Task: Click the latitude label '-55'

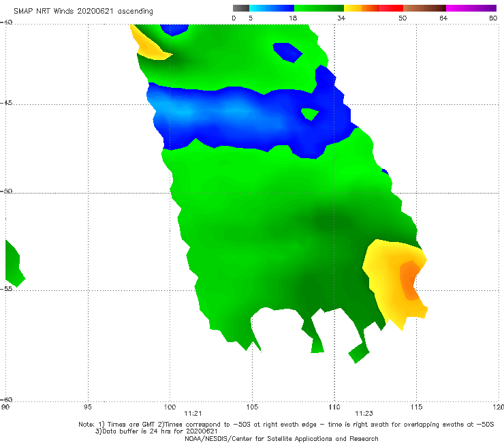Action: pyautogui.click(x=6, y=288)
